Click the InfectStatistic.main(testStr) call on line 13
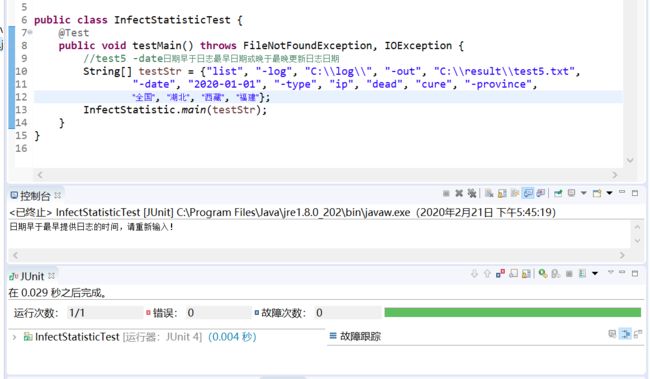This screenshot has width=650, height=379. 175,110
